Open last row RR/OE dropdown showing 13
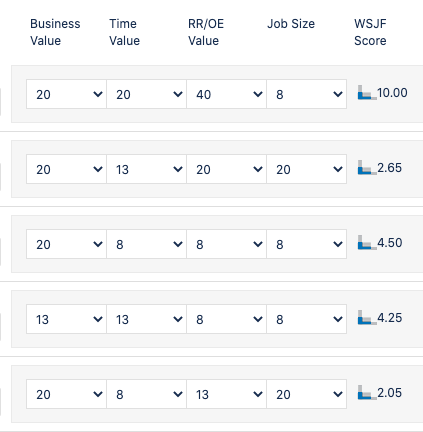 pos(226,394)
